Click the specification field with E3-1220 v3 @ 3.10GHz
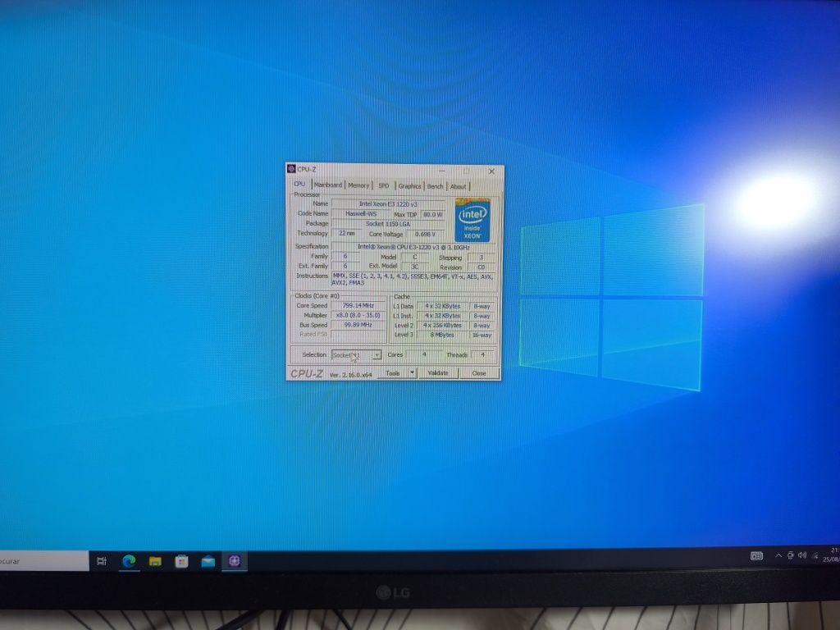Image resolution: width=840 pixels, height=630 pixels. tap(413, 247)
